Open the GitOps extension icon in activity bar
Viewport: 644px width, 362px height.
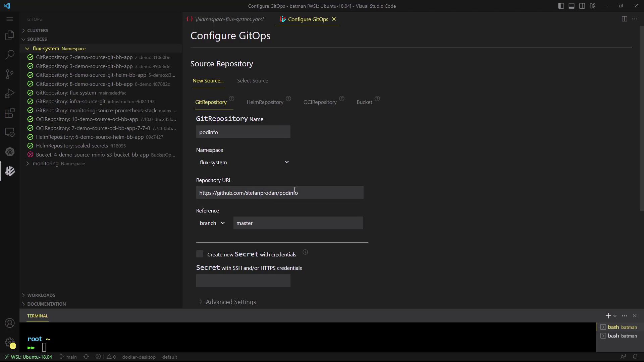click(x=10, y=171)
